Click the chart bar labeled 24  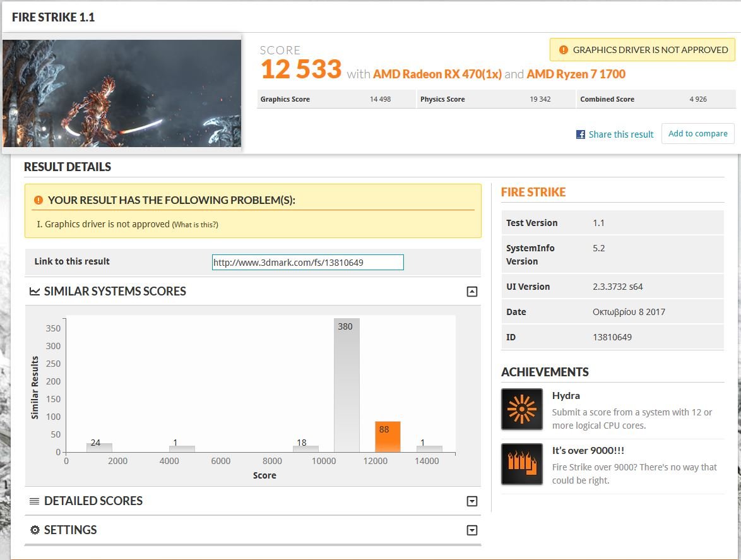(x=99, y=447)
